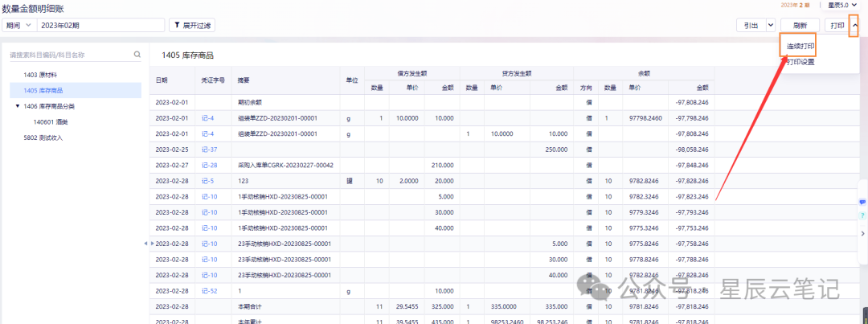This screenshot has width=868, height=324.
Task: Click the funnel icon of 展开过滤
Action: (177, 26)
